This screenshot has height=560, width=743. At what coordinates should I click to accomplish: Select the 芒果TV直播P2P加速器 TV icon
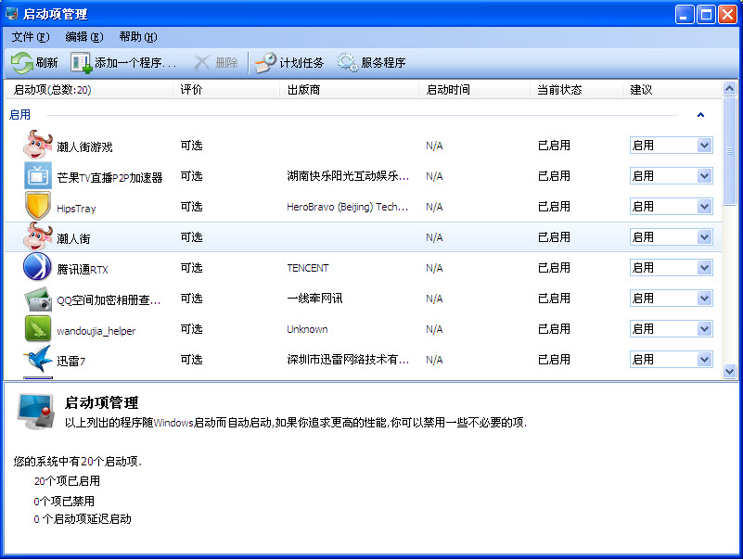point(37,175)
